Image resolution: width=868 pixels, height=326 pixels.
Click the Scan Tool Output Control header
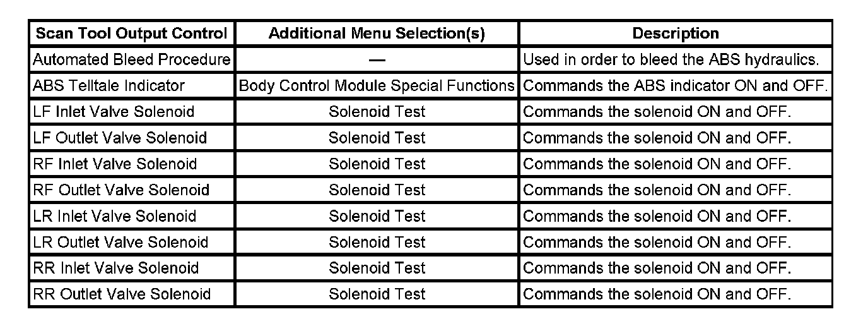pos(131,33)
